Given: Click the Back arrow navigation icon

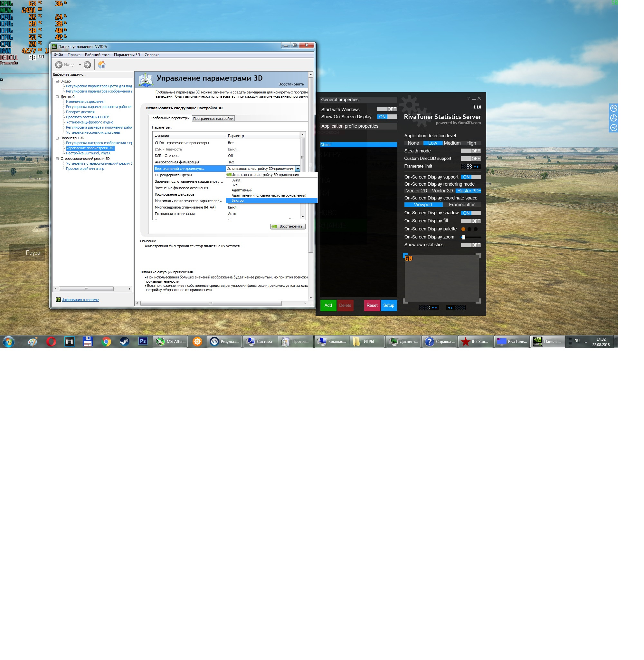Looking at the screenshot, I should tap(59, 65).
